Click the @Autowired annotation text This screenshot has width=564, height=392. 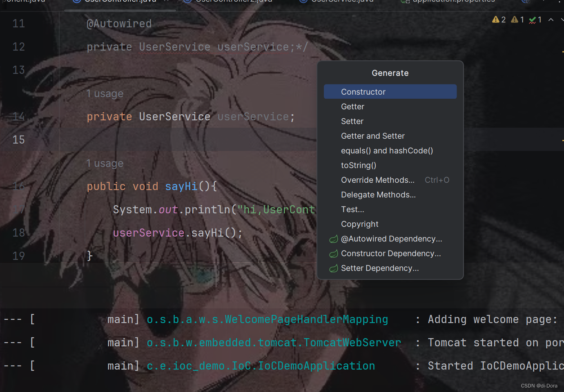[x=119, y=24]
